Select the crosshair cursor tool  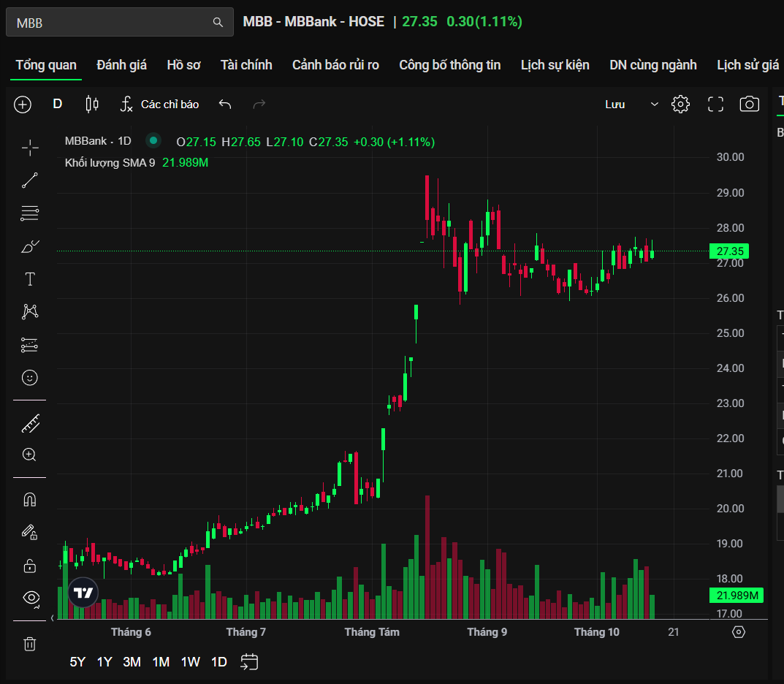pos(30,148)
